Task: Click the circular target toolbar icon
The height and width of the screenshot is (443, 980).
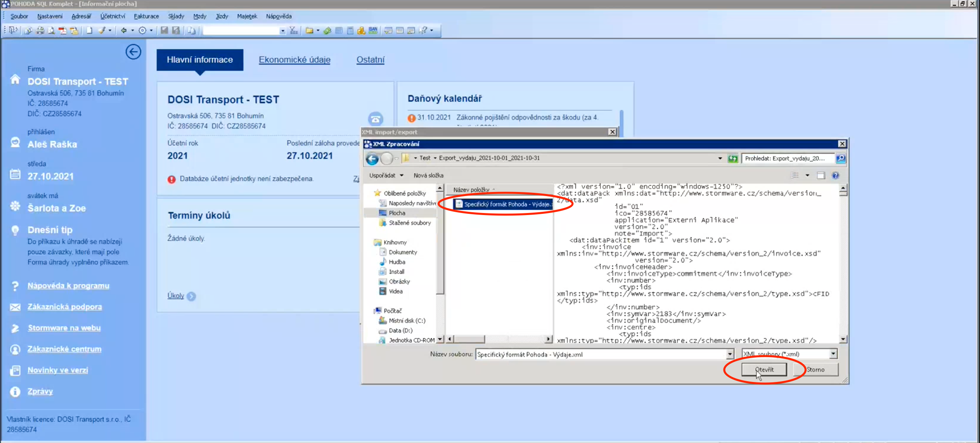Action: 142,30
